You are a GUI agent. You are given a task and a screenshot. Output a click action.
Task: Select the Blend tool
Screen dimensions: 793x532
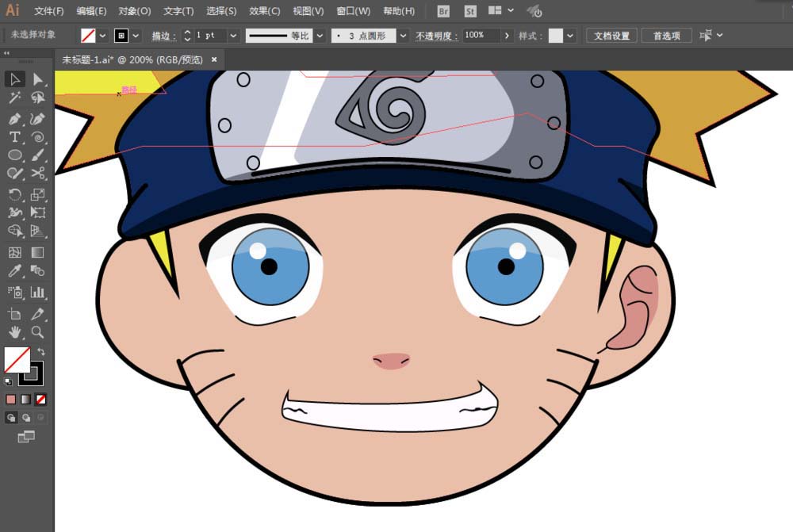coord(37,271)
